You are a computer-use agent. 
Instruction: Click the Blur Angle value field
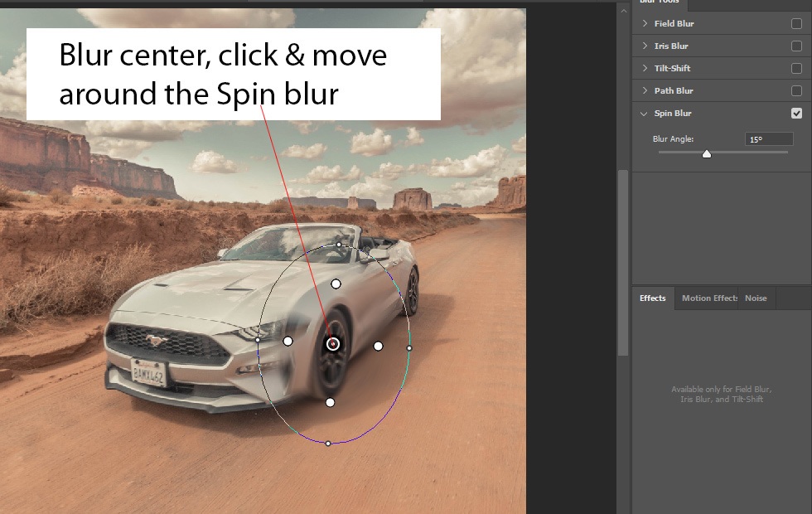(768, 139)
